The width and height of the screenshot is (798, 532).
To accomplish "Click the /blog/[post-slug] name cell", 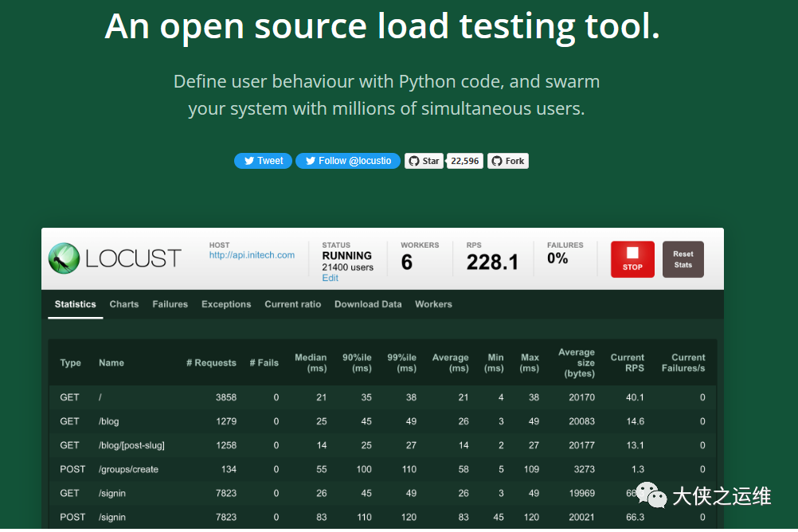I will 132,445.
